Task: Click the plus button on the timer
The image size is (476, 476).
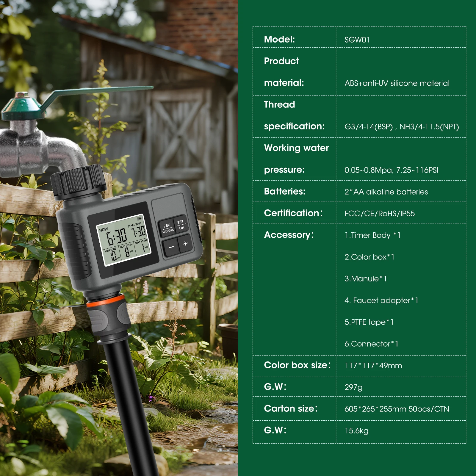Action: pos(185,243)
